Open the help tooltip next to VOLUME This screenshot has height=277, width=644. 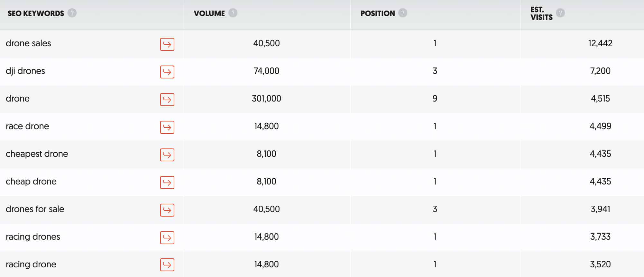click(x=233, y=13)
